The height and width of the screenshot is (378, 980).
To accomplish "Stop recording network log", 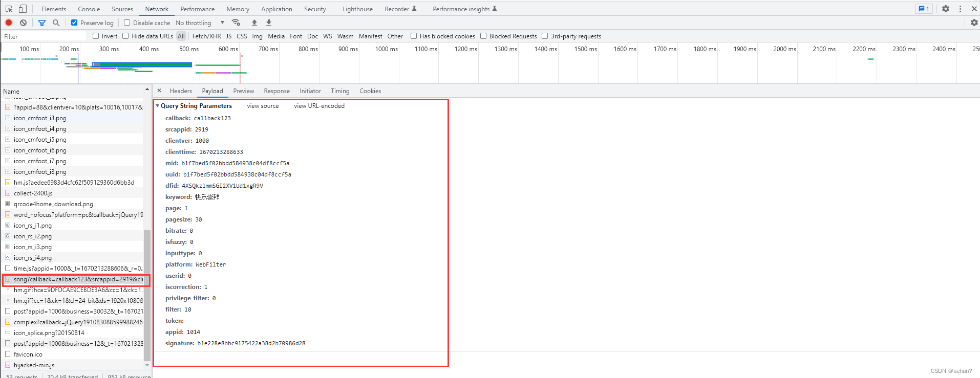I will (x=9, y=23).
